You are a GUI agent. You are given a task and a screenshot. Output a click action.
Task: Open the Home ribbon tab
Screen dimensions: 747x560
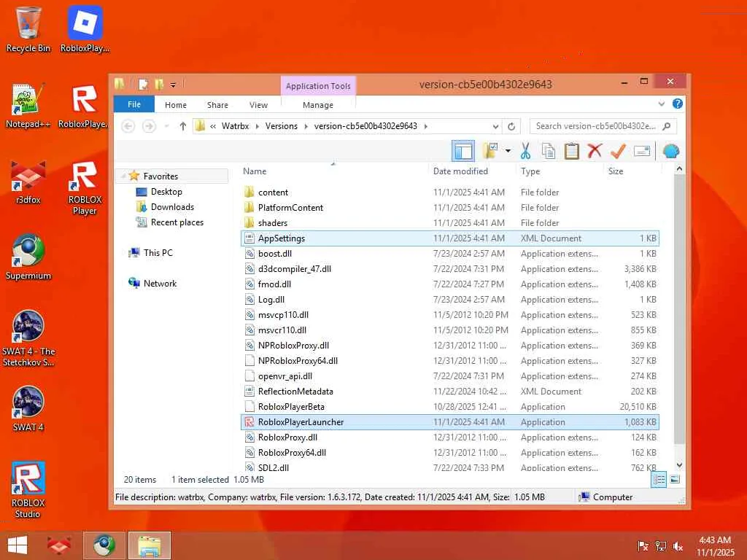[x=176, y=105]
